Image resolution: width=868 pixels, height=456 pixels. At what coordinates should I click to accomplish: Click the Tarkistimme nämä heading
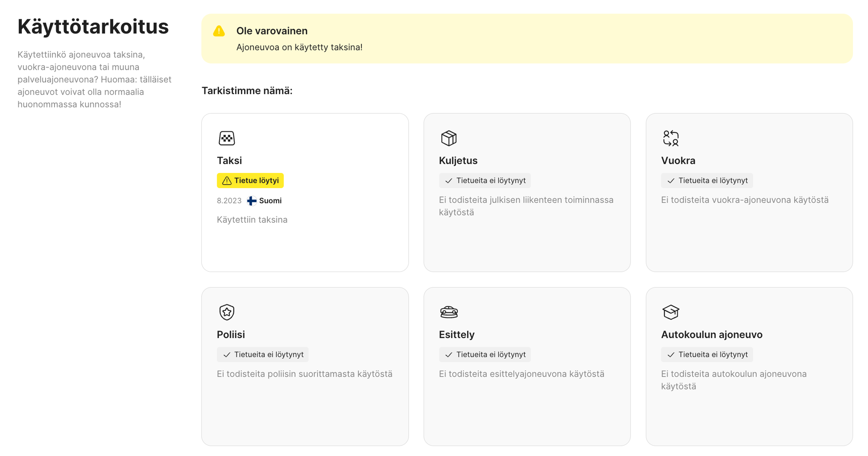point(247,91)
